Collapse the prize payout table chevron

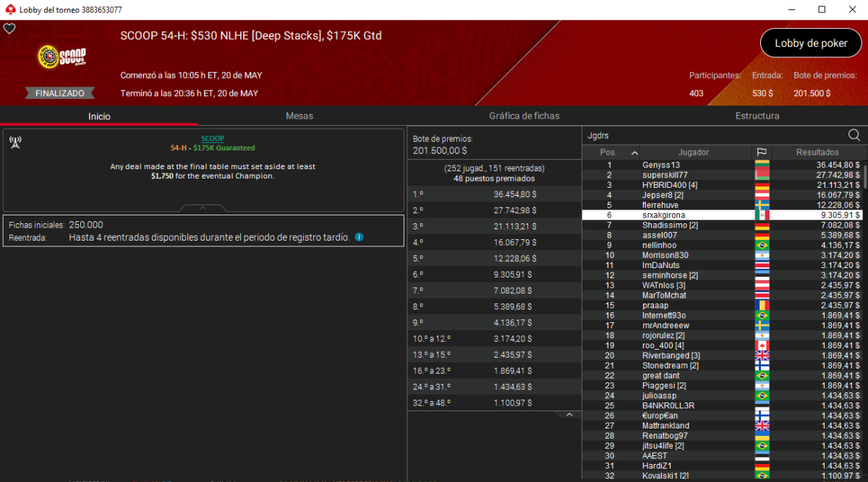(x=569, y=415)
